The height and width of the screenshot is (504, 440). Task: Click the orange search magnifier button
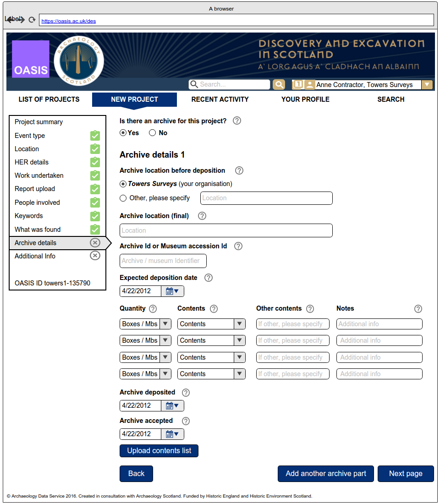click(x=279, y=85)
